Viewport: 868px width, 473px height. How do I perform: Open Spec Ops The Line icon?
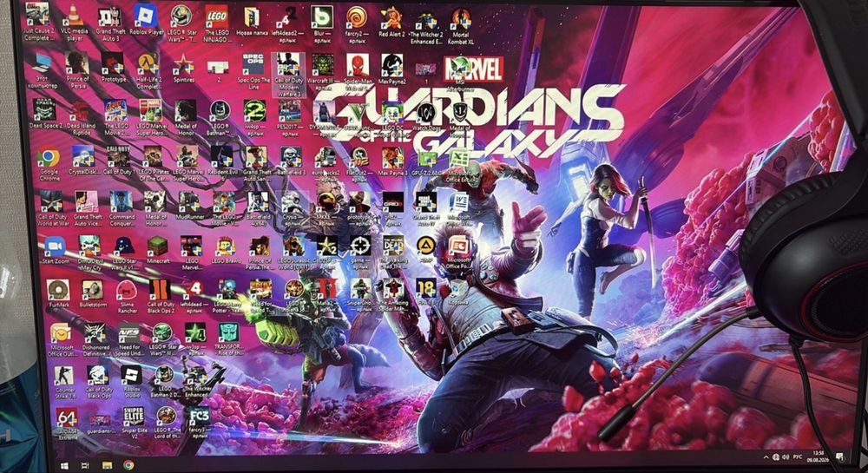[253, 71]
